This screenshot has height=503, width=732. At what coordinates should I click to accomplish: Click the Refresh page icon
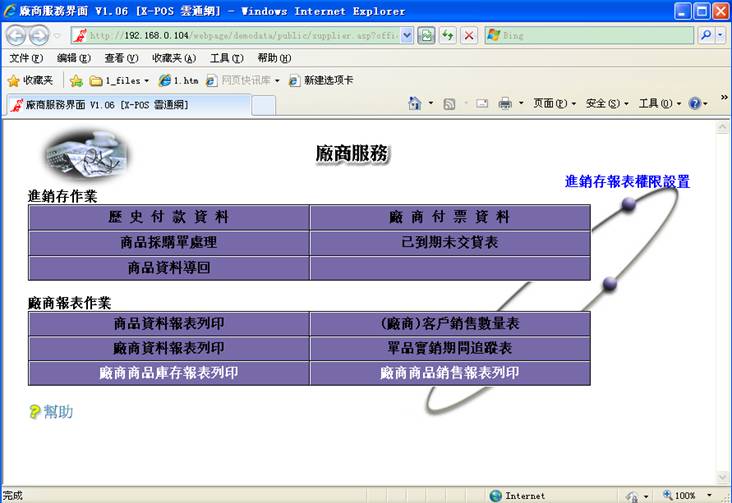[448, 35]
